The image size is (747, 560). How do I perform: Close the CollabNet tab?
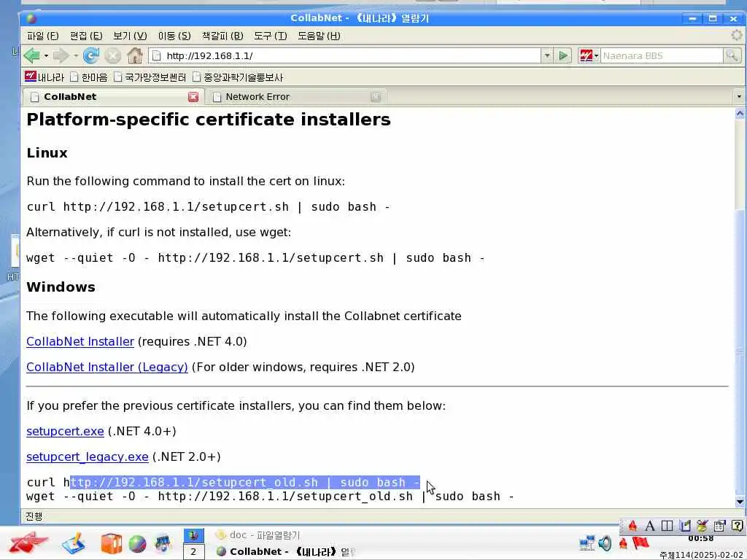pyautogui.click(x=193, y=97)
